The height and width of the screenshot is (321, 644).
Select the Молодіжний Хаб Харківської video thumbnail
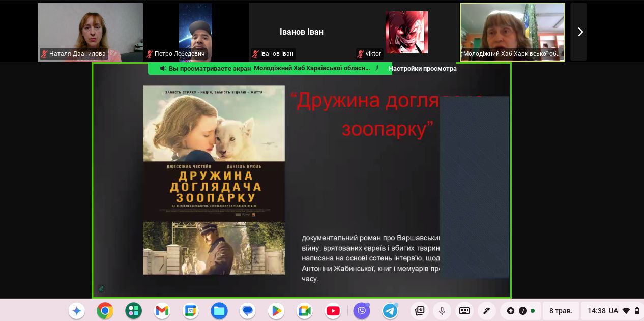[512, 32]
